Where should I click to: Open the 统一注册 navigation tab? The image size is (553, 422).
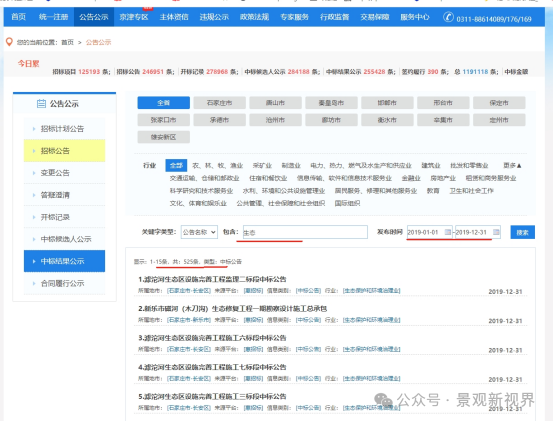pos(53,17)
